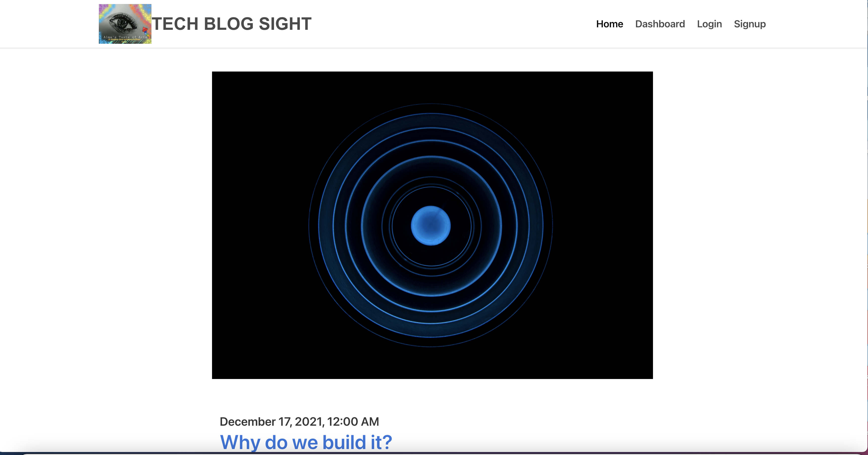Click the outermost blue ring of the image
The width and height of the screenshot is (868, 455).
pyautogui.click(x=309, y=226)
